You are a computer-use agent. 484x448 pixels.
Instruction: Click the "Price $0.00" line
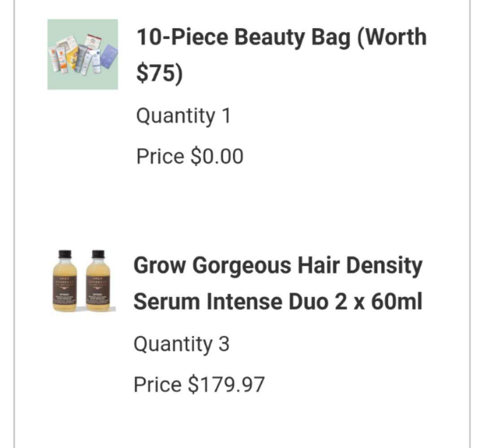point(190,157)
